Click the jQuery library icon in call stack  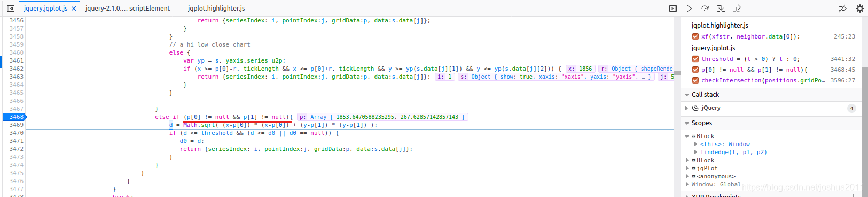[x=695, y=108]
